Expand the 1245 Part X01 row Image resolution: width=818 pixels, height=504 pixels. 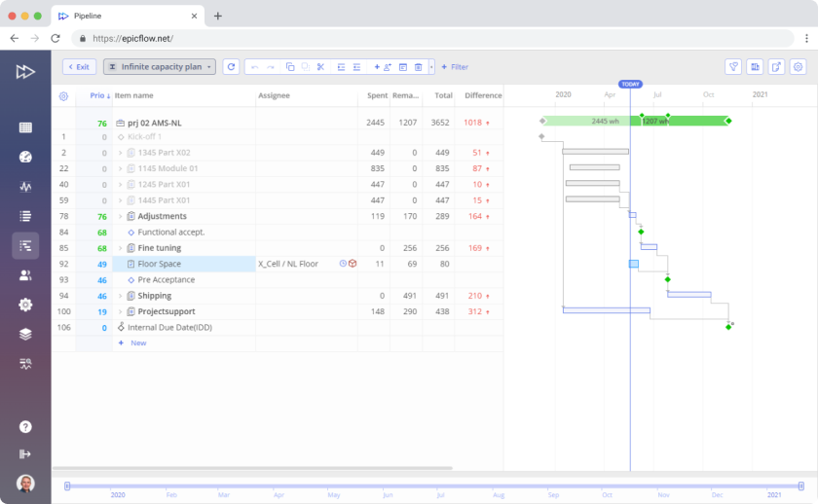click(120, 185)
